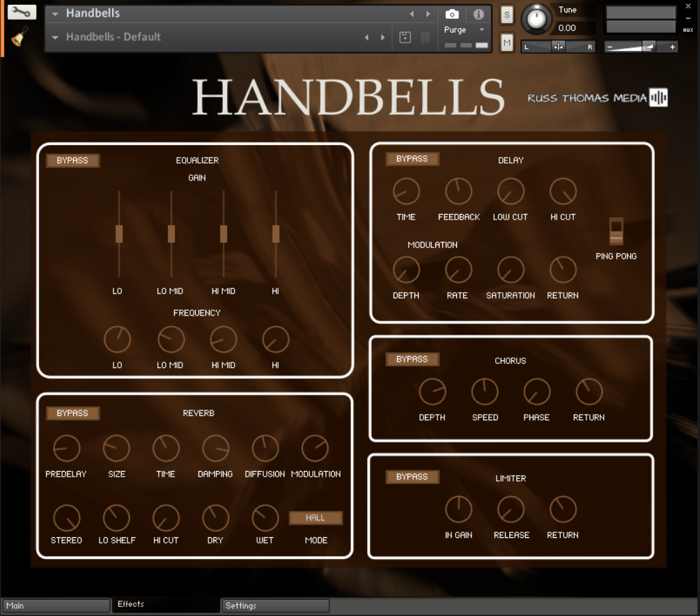Select previous snapshot arrow beside Handbells - Default
Viewport: 700px width, 616px height.
(366, 38)
